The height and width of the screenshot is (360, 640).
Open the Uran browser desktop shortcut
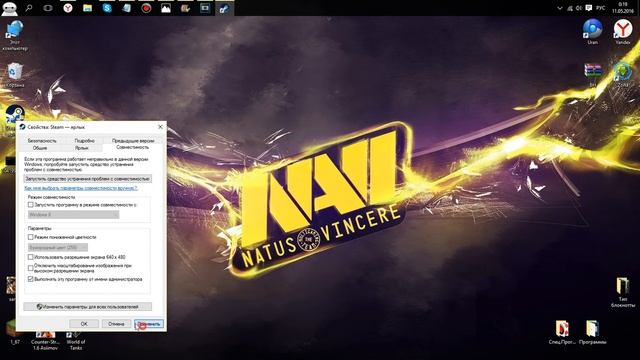click(x=592, y=31)
